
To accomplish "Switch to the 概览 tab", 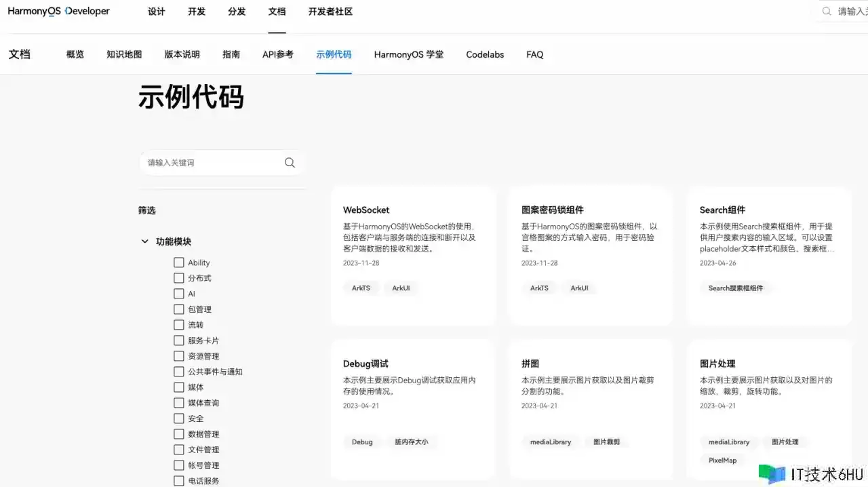I will 75,54.
